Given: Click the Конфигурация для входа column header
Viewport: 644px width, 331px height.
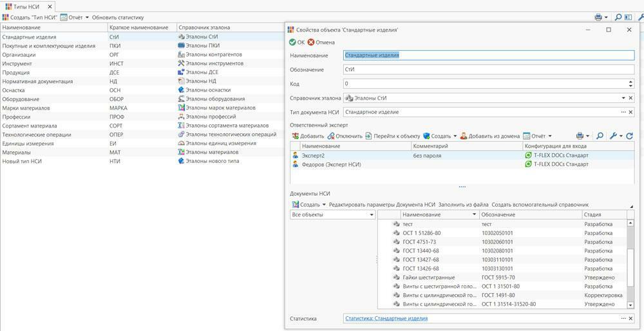Looking at the screenshot, I should 578,146.
